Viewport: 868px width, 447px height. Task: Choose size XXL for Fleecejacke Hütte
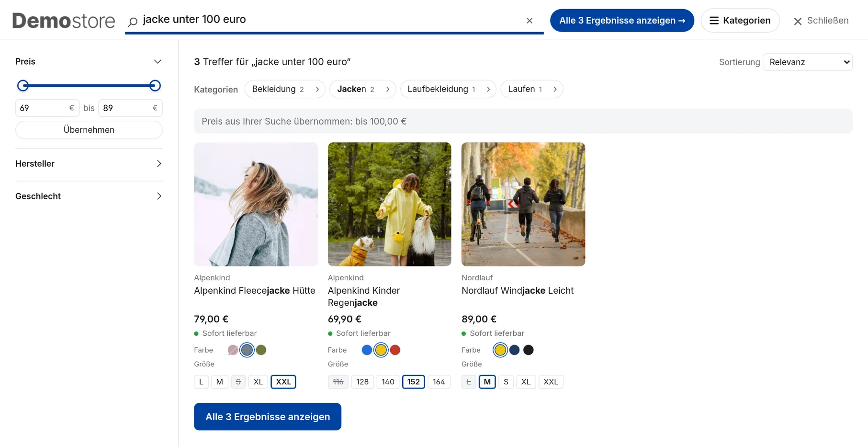tap(283, 382)
